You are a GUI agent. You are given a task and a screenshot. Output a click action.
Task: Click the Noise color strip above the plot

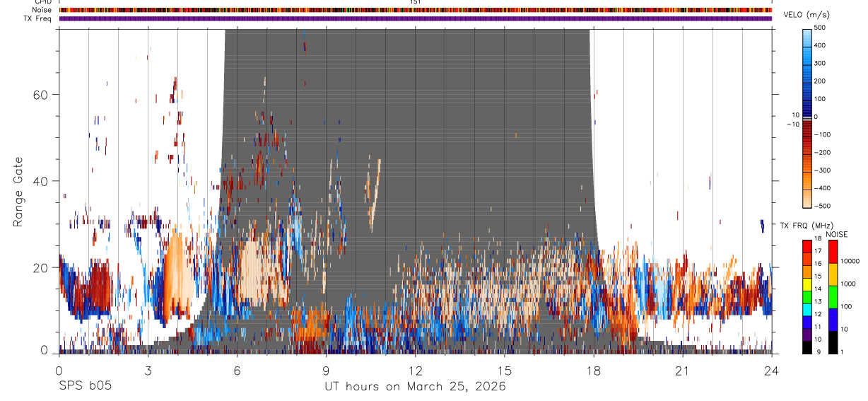point(416,10)
